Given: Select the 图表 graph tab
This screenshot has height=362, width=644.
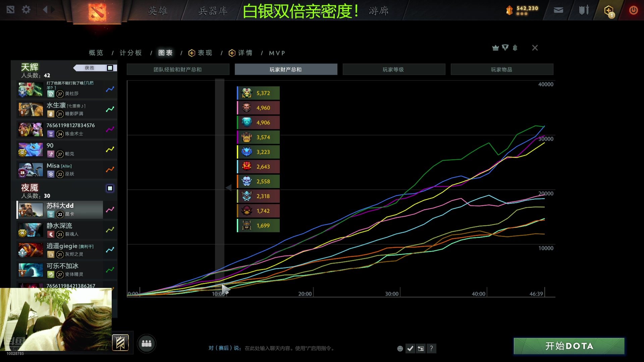Looking at the screenshot, I should coord(166,53).
